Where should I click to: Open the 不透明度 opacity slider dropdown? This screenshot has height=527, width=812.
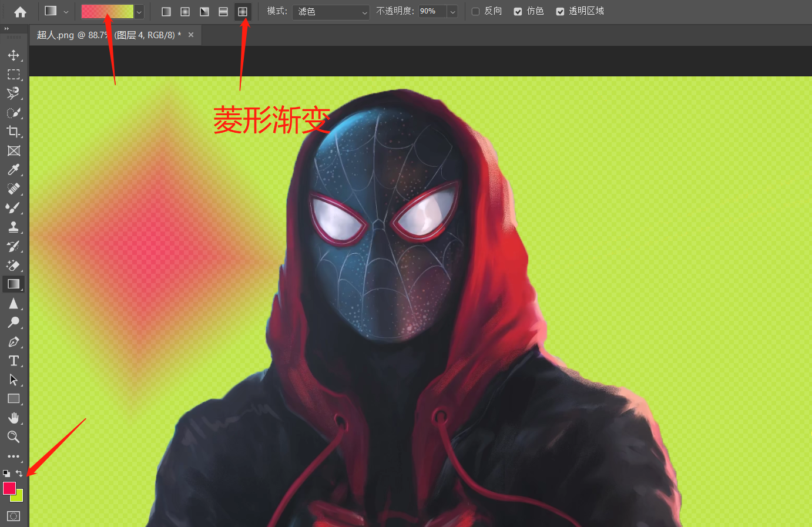pos(452,12)
